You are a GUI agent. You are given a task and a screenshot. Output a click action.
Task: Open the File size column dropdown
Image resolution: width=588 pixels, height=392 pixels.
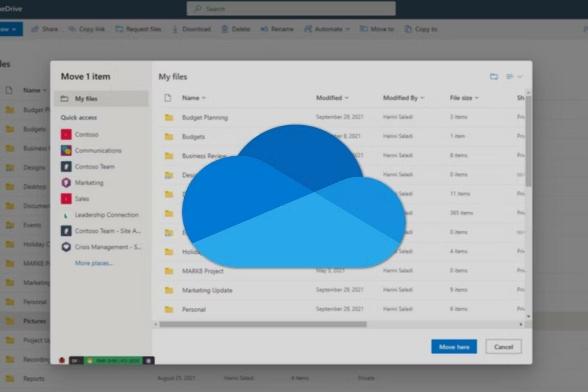click(x=476, y=98)
